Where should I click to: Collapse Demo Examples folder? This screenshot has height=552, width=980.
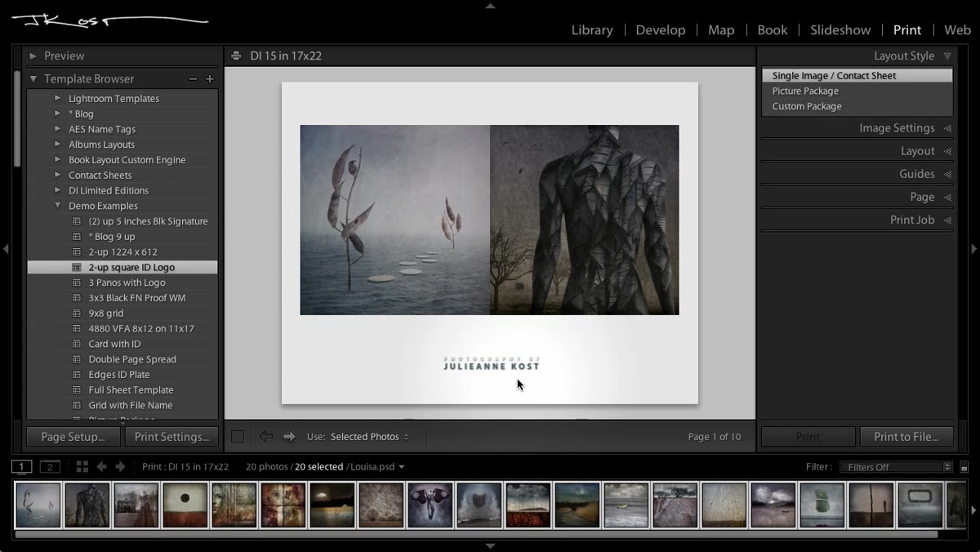coord(58,206)
